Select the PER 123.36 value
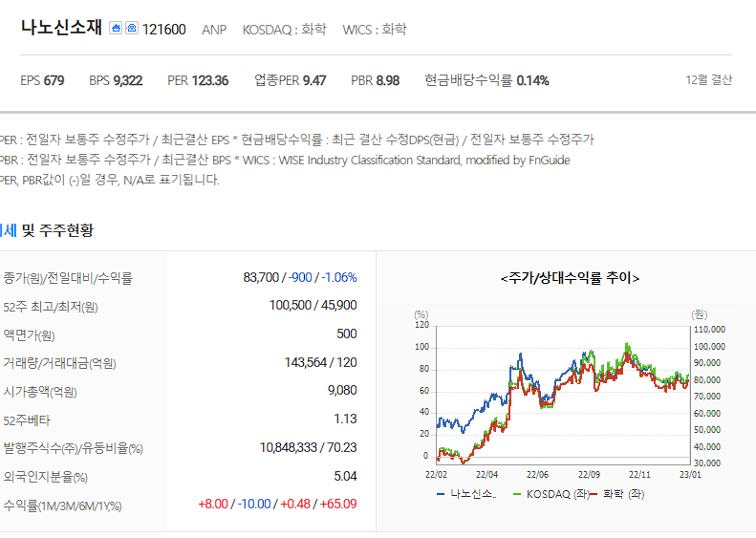This screenshot has height=538, width=756. tap(198, 80)
